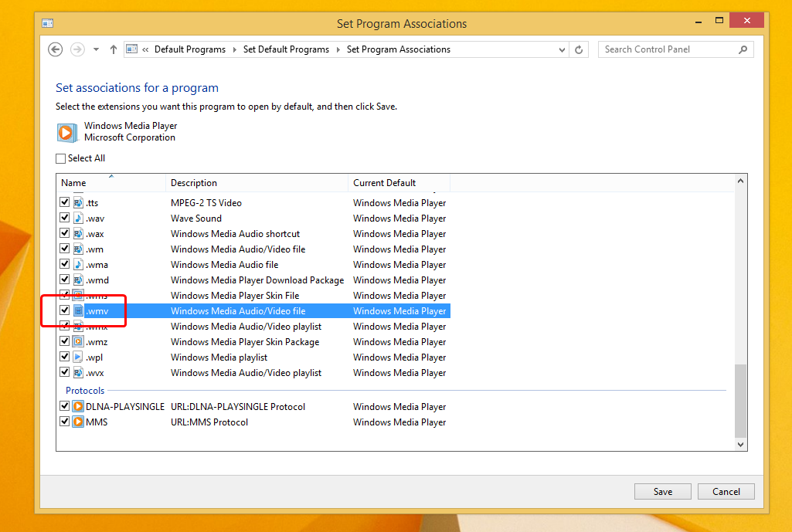
Task: Click the .wav file type icon
Action: coord(78,218)
